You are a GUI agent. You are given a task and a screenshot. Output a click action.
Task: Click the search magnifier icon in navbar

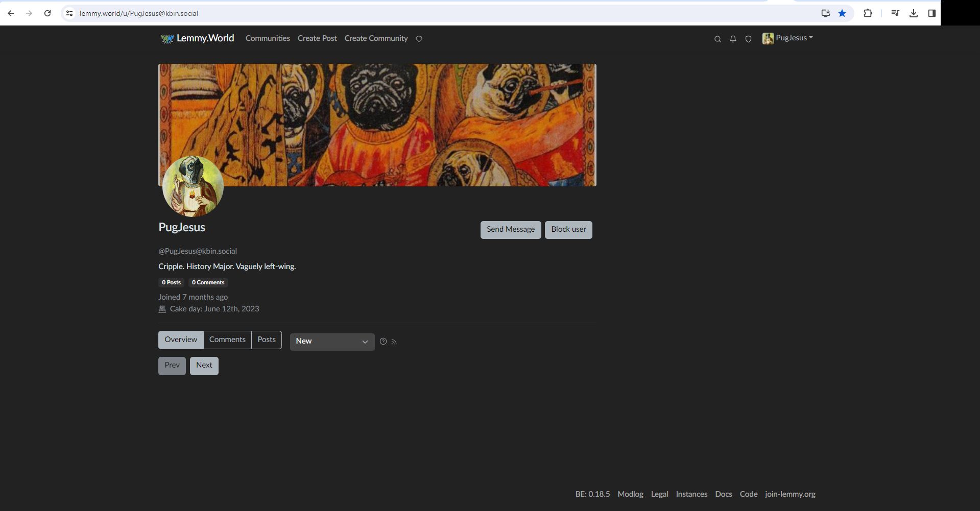point(718,39)
